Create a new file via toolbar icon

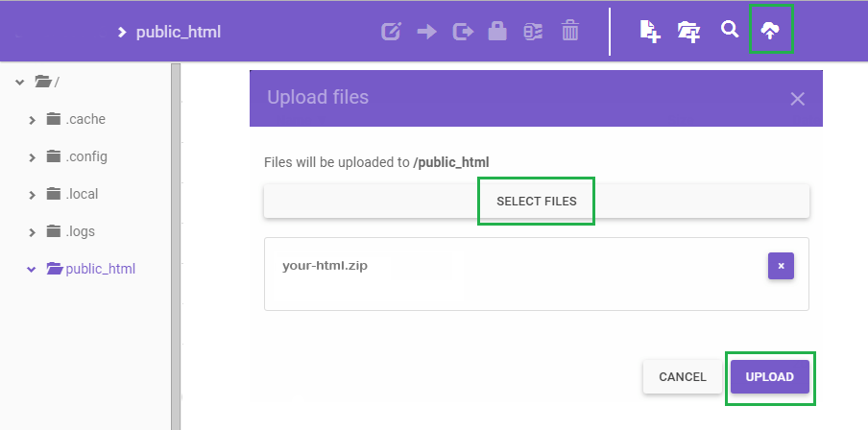(650, 32)
